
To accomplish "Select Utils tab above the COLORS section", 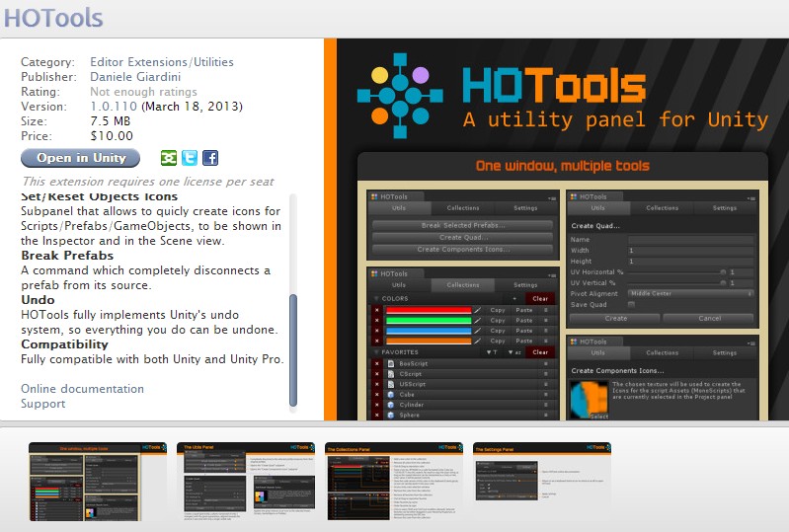I will (399, 284).
